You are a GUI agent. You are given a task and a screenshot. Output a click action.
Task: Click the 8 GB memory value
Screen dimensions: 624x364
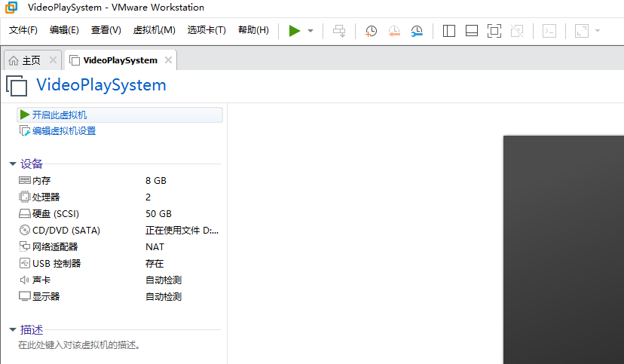click(156, 181)
